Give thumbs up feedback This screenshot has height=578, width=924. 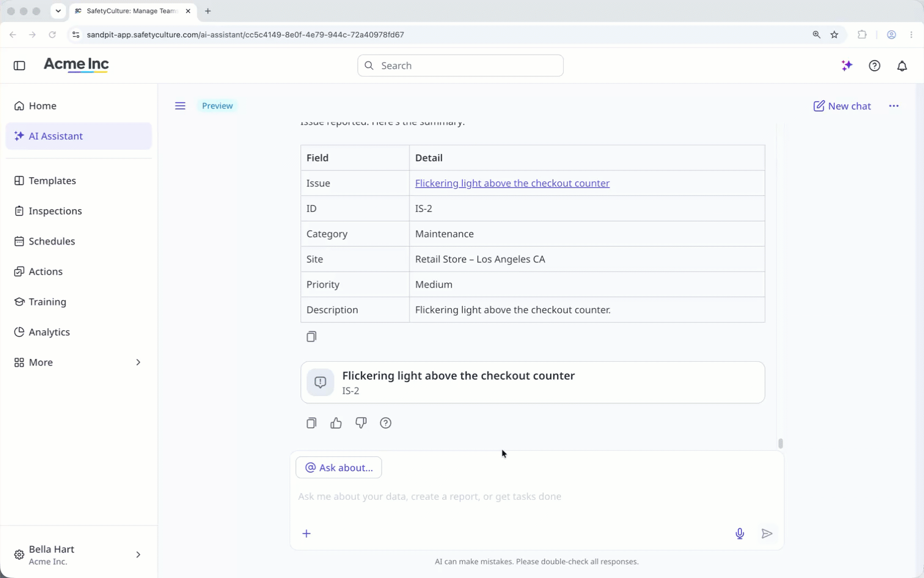coord(336,423)
